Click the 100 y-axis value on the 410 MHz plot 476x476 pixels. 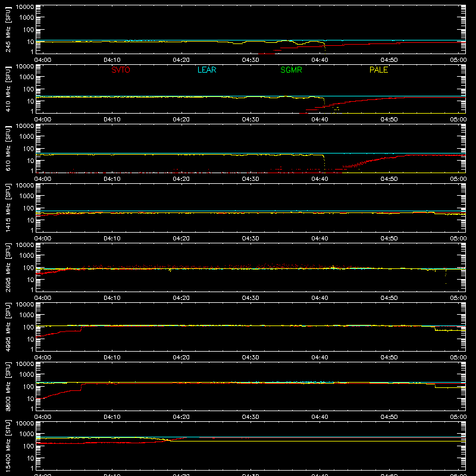29,89
